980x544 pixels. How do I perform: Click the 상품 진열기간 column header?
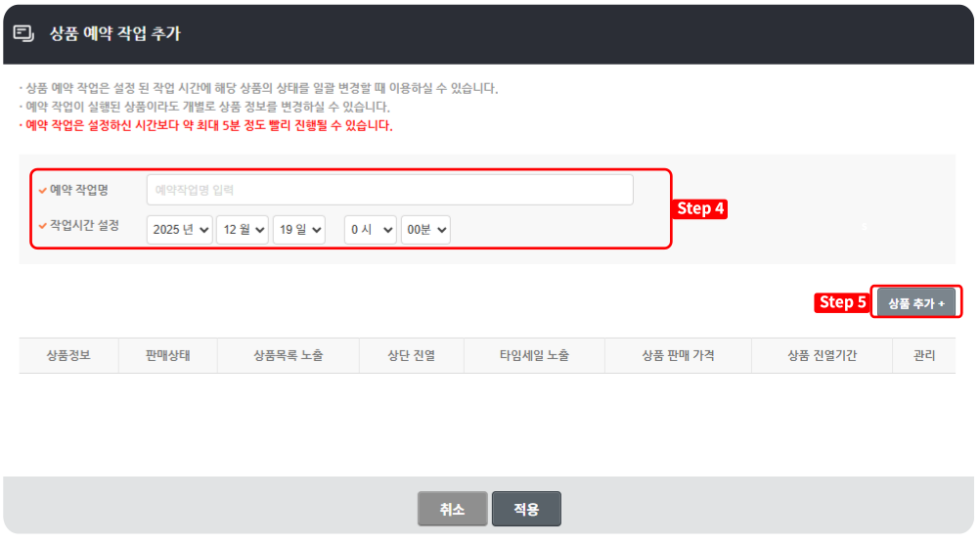822,356
